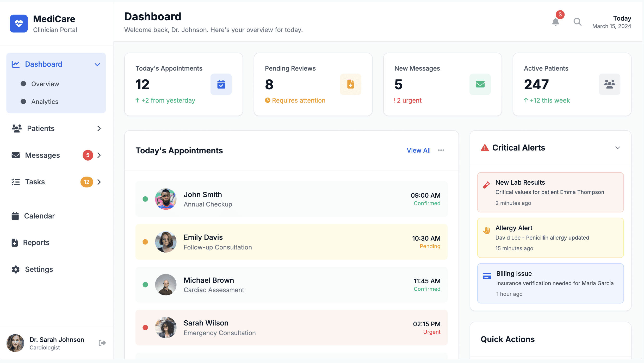
Task: Click the orange document icon in Pending Reviews
Action: pos(350,84)
